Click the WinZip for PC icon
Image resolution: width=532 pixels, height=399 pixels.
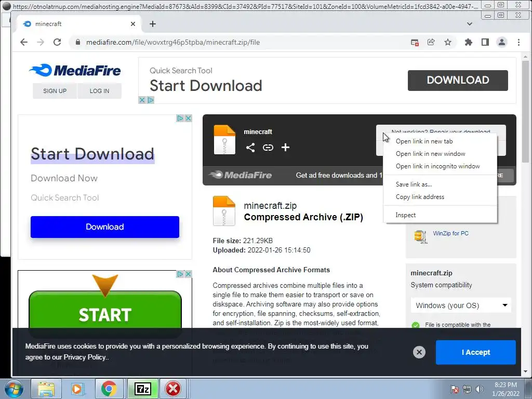(x=421, y=236)
